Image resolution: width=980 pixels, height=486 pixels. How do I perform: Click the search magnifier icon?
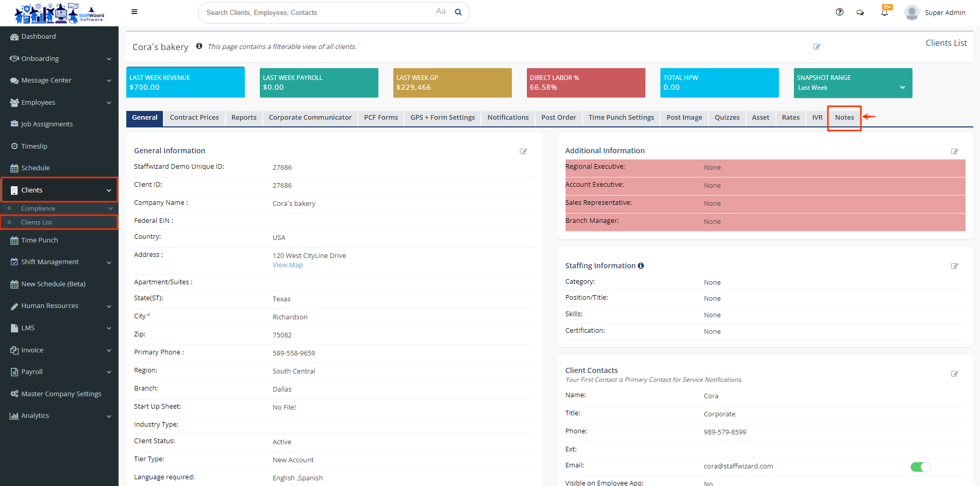pyautogui.click(x=458, y=12)
